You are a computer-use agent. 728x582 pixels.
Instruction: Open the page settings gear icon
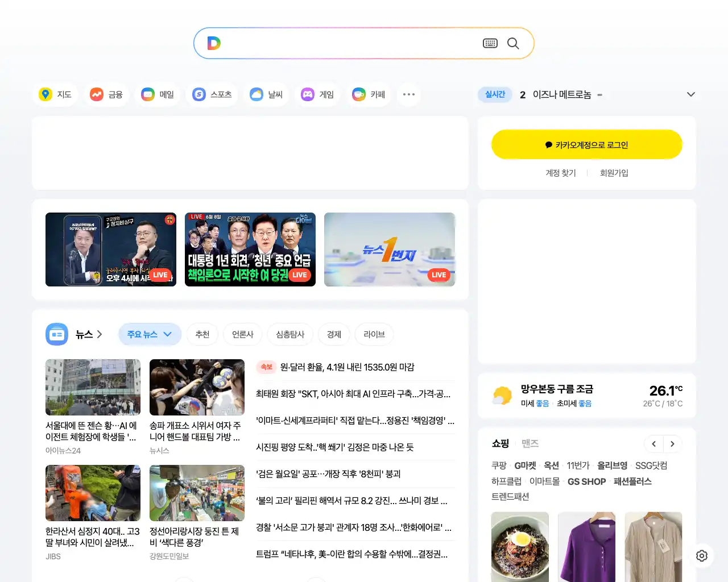click(702, 556)
